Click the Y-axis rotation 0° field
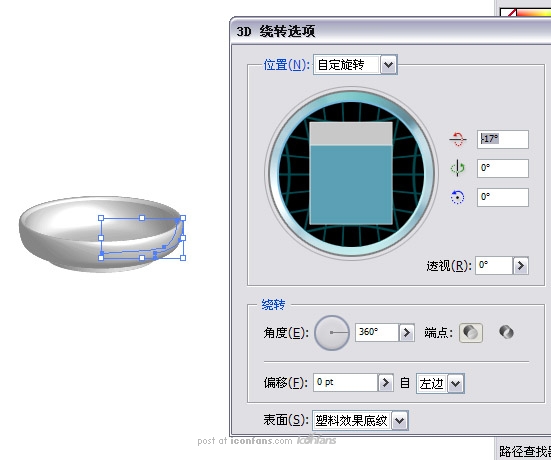 pyautogui.click(x=503, y=168)
